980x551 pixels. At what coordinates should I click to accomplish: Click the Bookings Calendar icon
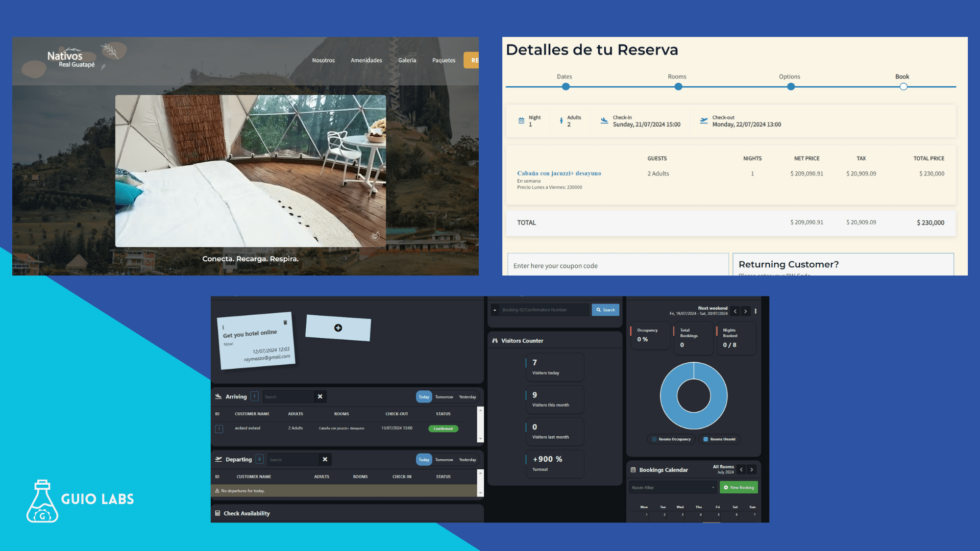633,470
